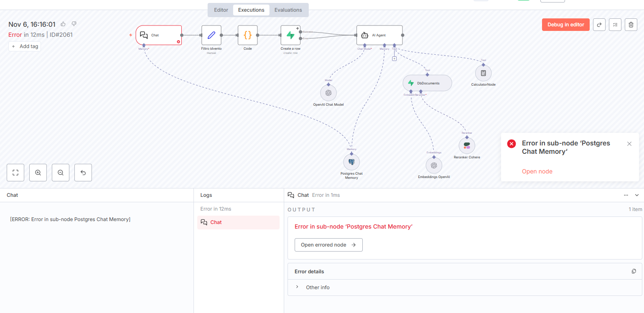
Task: Open the Evaluations tab
Action: (288, 10)
